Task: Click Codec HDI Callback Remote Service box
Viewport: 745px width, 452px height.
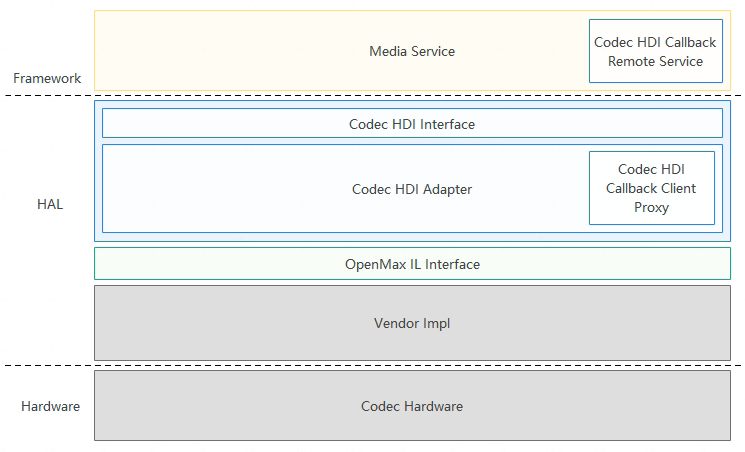Action: point(656,51)
